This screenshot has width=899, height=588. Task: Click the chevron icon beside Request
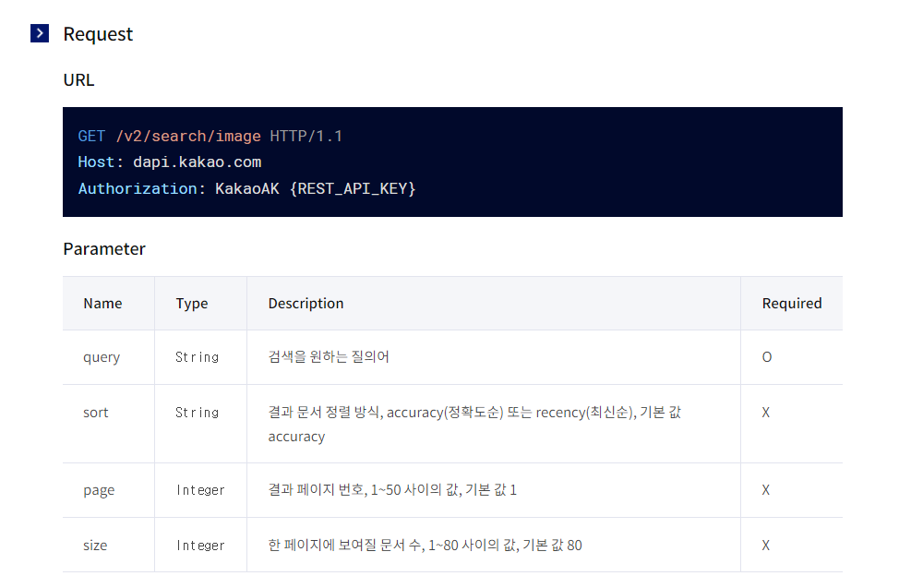(40, 33)
